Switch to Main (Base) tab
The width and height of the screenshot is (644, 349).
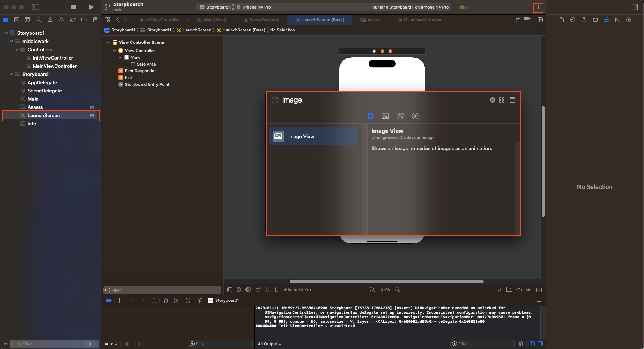pyautogui.click(x=211, y=20)
